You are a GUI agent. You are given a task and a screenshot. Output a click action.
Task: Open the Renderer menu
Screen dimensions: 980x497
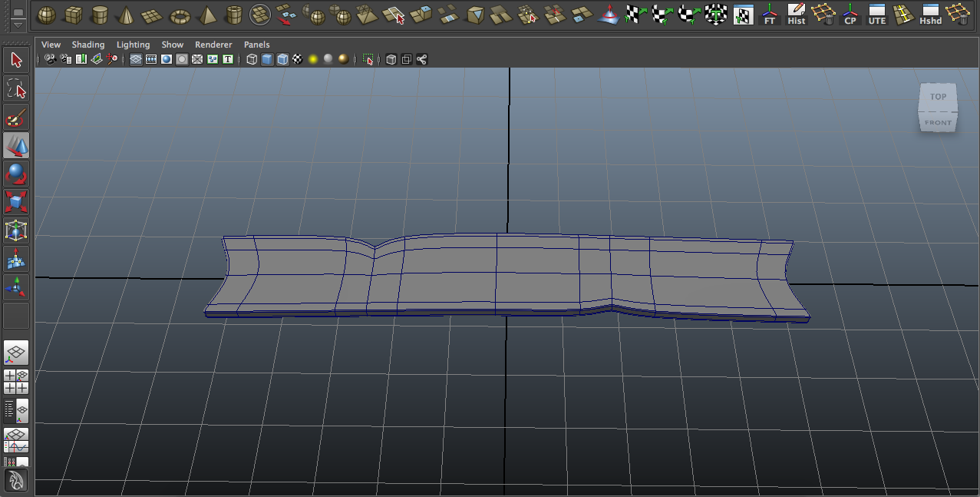213,45
